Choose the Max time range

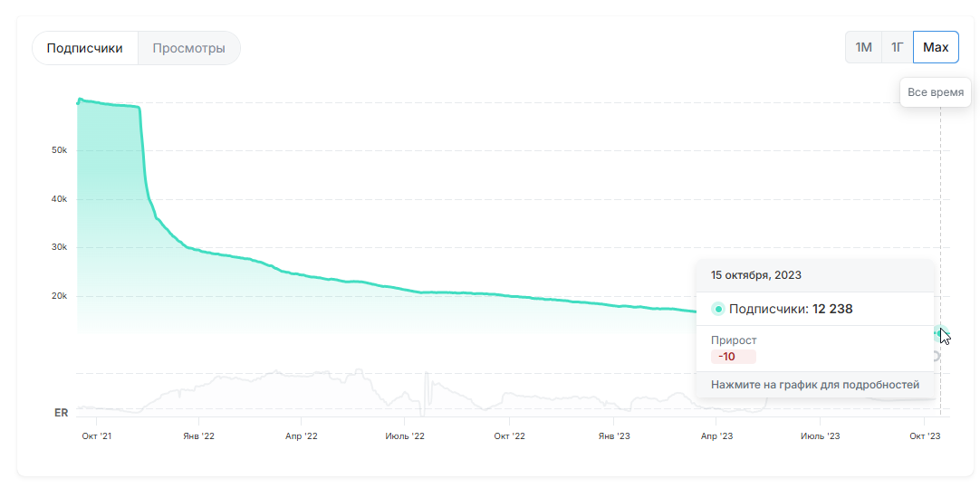(936, 47)
